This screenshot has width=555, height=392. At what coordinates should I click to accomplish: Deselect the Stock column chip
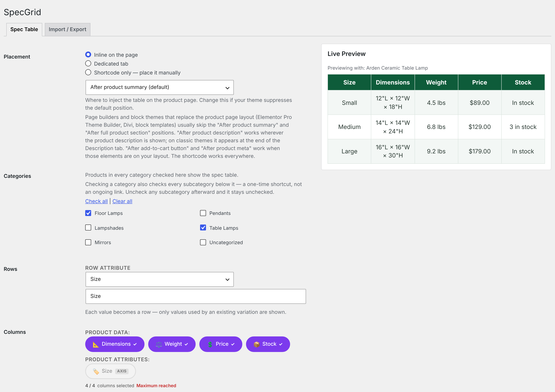pyautogui.click(x=268, y=344)
